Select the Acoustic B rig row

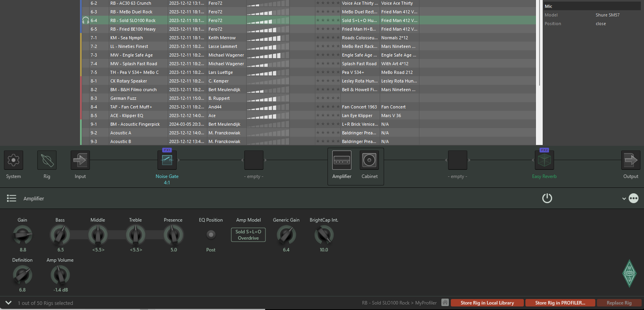[308, 141]
